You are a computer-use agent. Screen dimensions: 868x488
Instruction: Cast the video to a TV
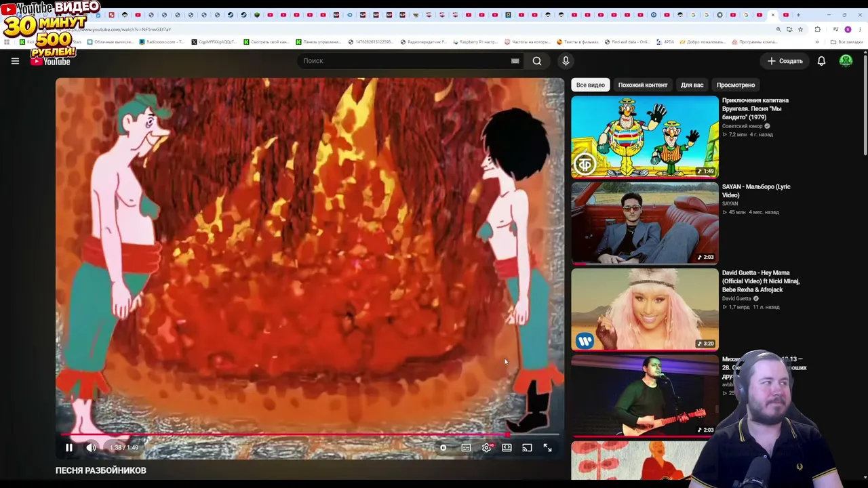tap(527, 447)
